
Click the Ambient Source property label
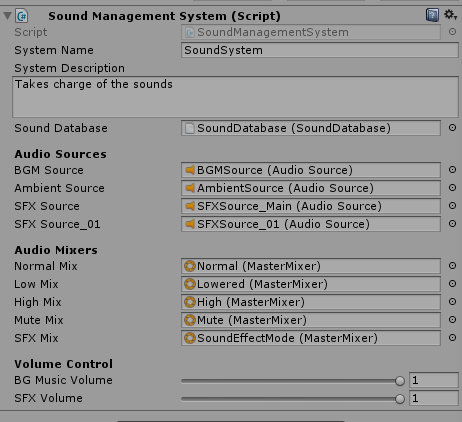click(x=59, y=188)
